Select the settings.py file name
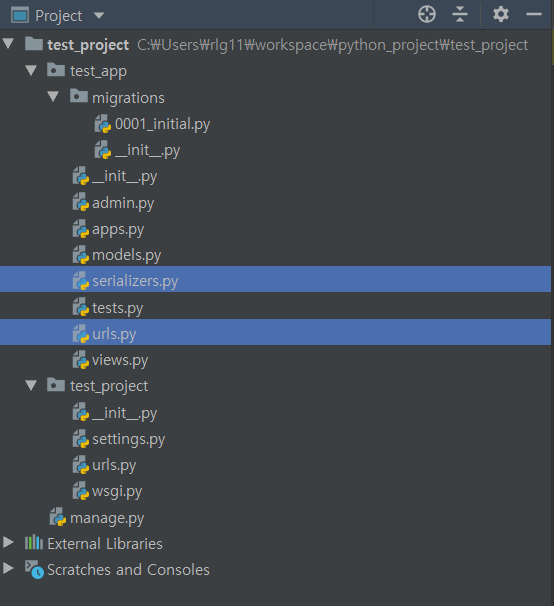Screen dimensions: 554x606 point(128,439)
